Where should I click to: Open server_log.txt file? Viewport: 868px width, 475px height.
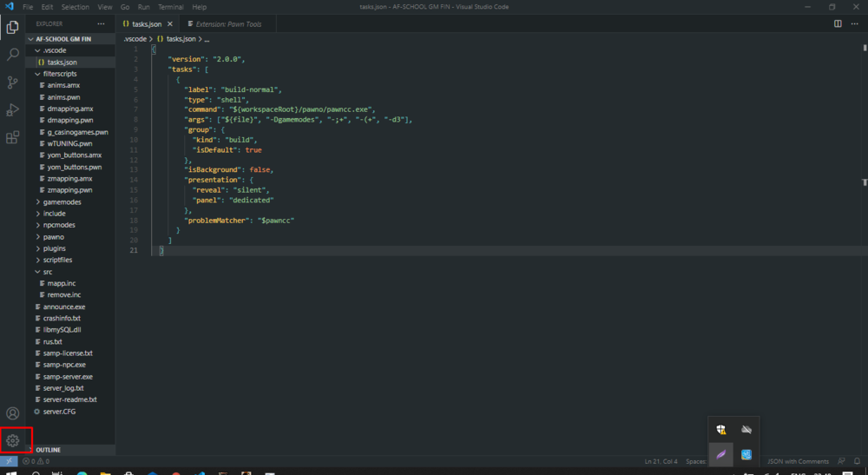pos(70,388)
